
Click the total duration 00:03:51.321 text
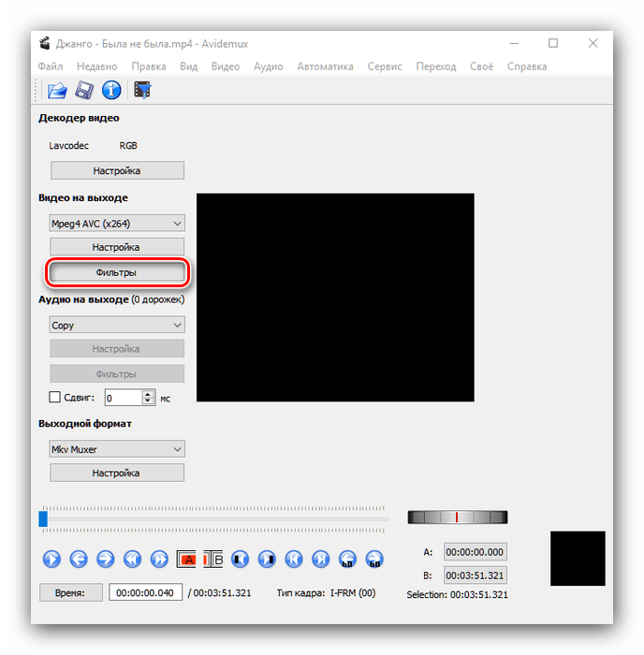223,593
